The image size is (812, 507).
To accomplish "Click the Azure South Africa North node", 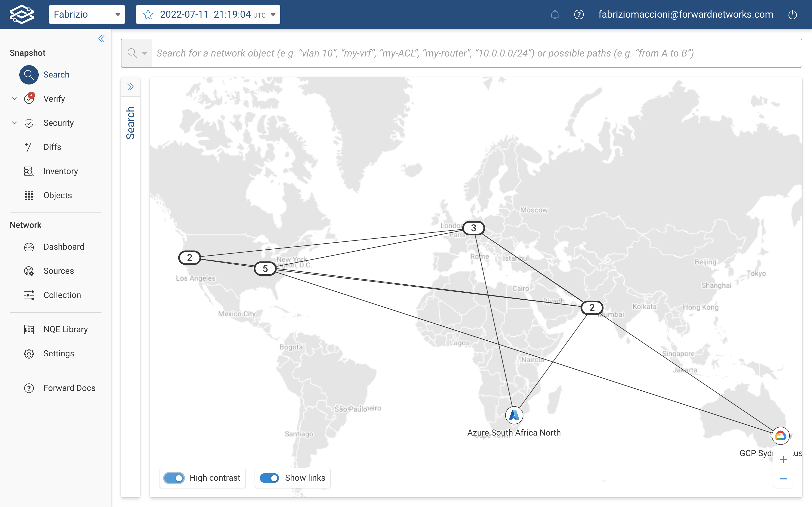I will click(x=514, y=415).
